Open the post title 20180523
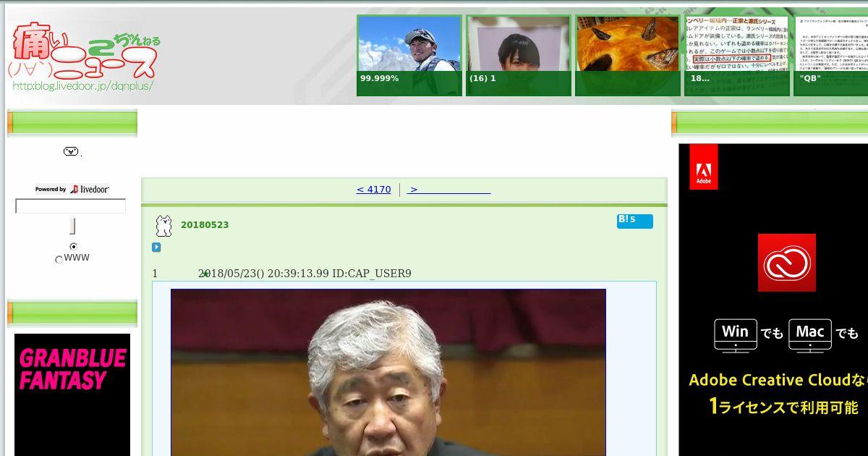This screenshot has height=456, width=868. coord(205,225)
